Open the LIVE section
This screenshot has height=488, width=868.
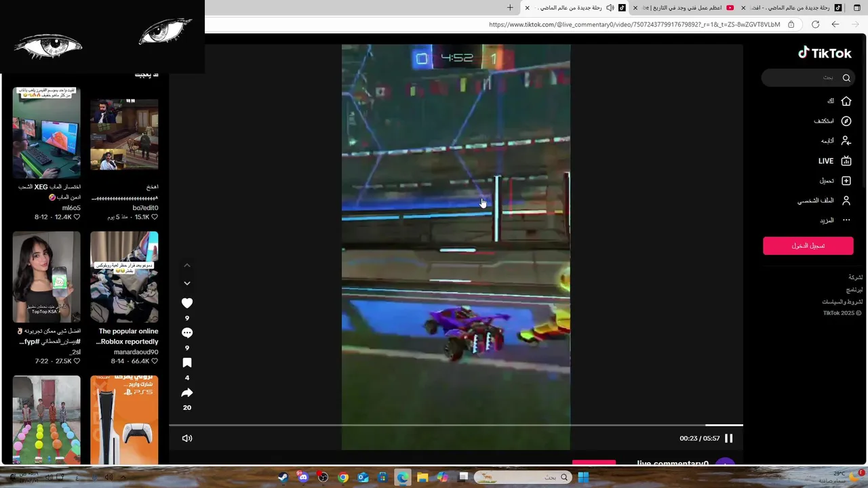click(835, 161)
